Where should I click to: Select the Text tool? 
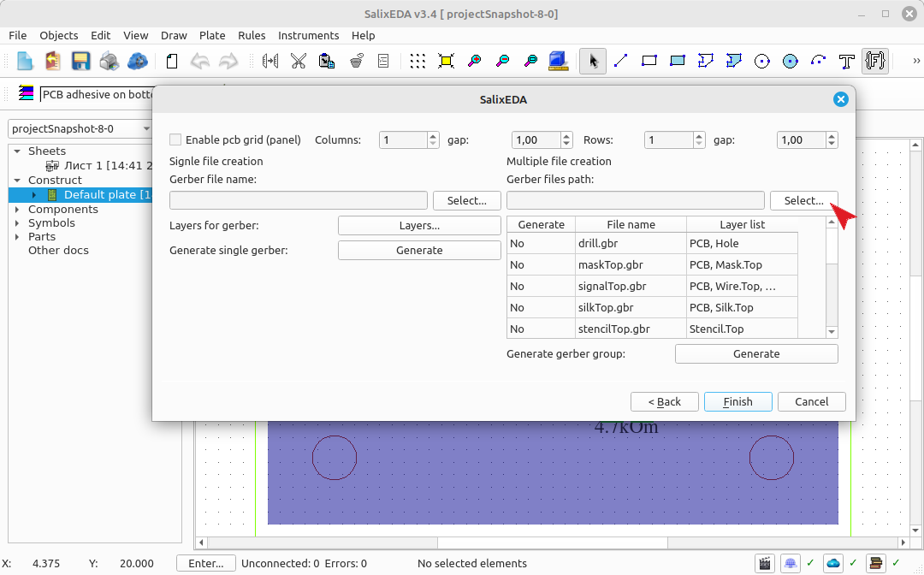click(847, 62)
